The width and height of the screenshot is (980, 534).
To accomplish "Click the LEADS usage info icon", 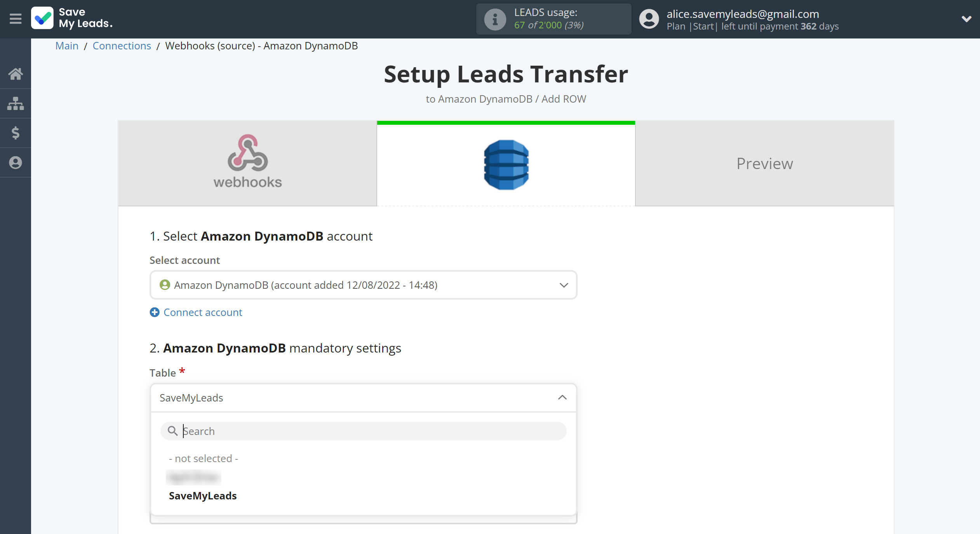I will tap(495, 19).
